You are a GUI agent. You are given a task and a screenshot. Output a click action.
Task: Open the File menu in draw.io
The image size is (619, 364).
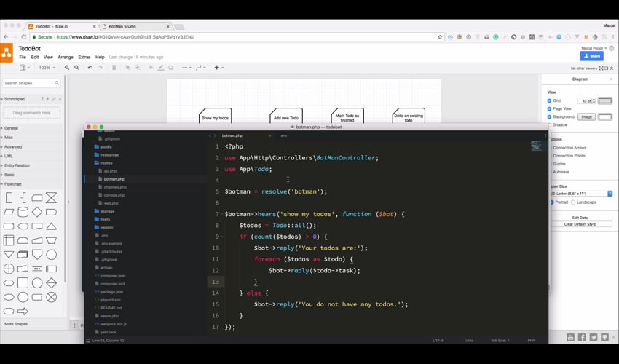[23, 58]
